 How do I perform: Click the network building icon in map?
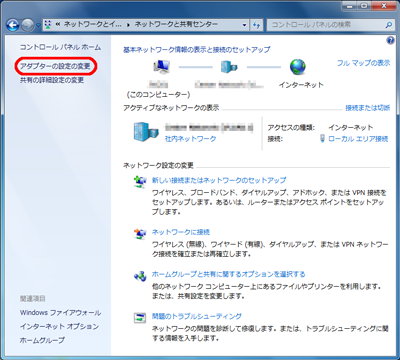(x=229, y=67)
